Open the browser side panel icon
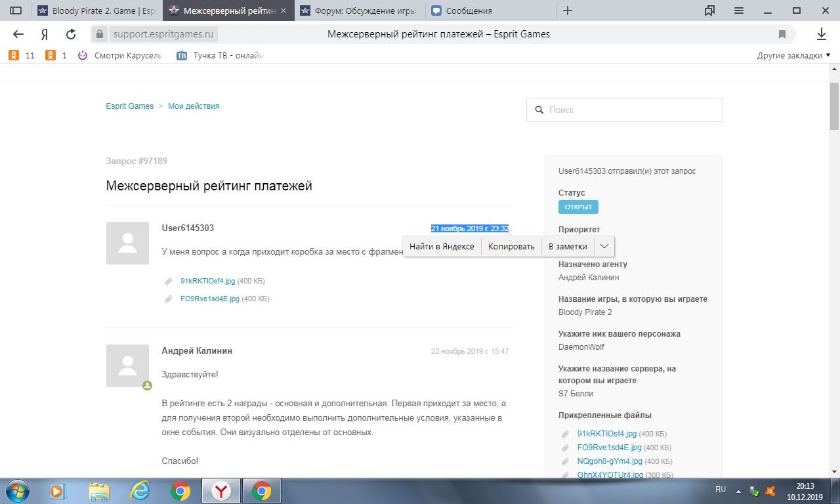 [x=16, y=10]
